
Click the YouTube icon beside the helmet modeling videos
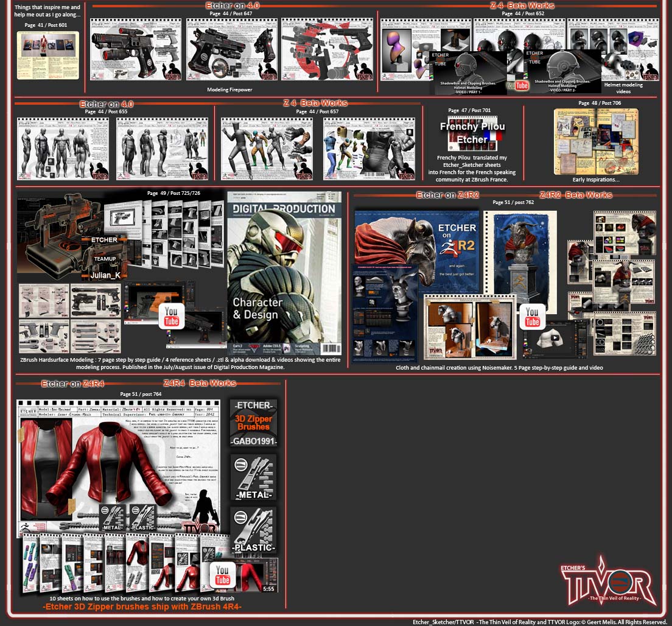[518, 85]
